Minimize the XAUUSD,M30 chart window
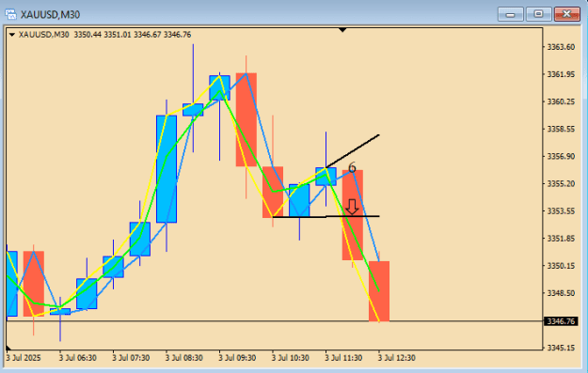 tap(510, 14)
